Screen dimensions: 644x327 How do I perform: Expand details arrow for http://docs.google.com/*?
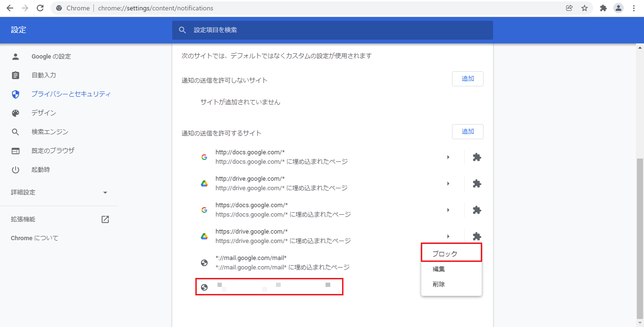pyautogui.click(x=448, y=157)
